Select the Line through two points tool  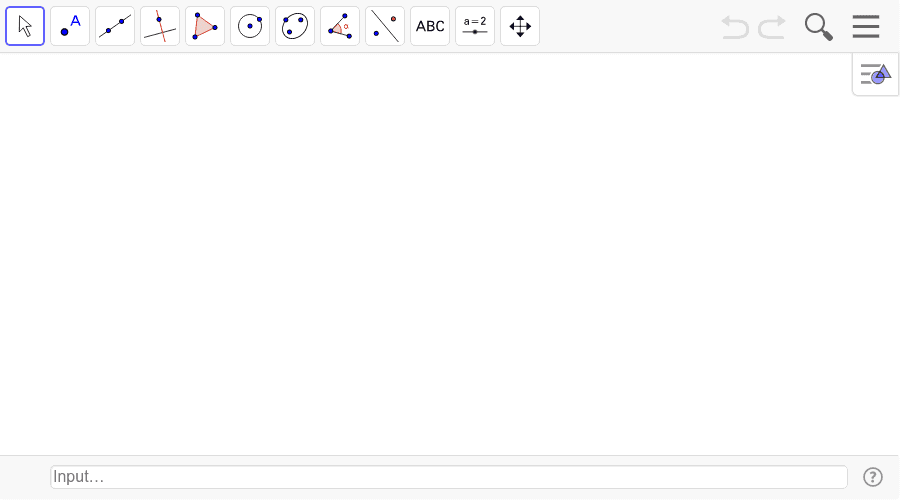pos(115,26)
